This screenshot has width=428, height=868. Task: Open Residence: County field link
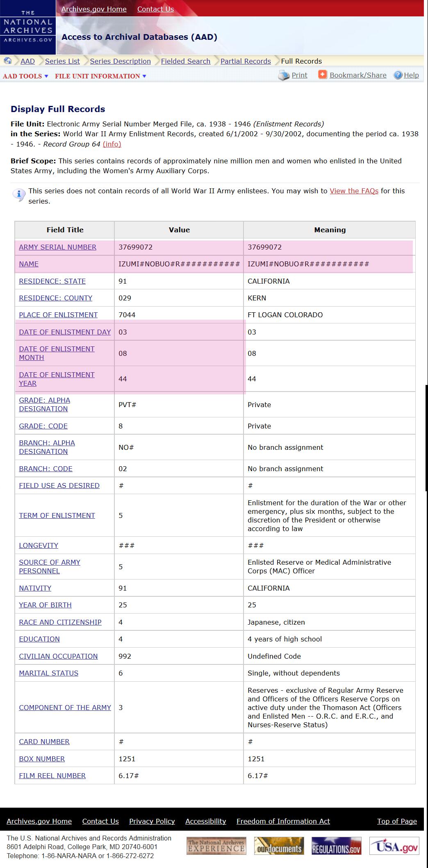click(x=56, y=298)
